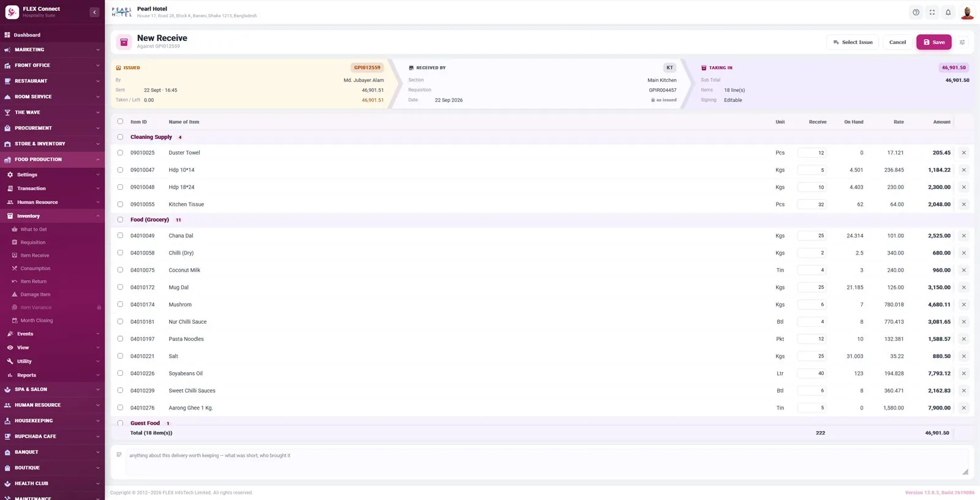980x500 pixels.
Task: Remove the Soyabeans Oil row
Action: click(963, 373)
